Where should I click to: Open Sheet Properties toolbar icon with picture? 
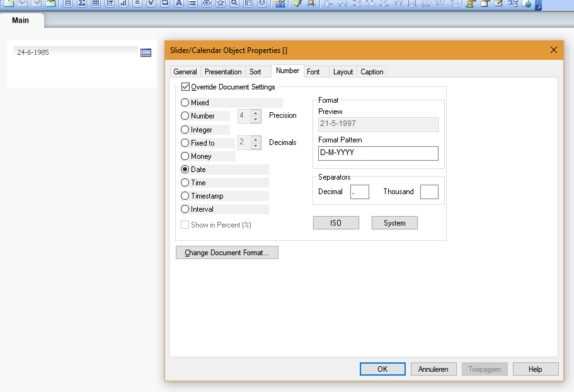pos(50,3)
